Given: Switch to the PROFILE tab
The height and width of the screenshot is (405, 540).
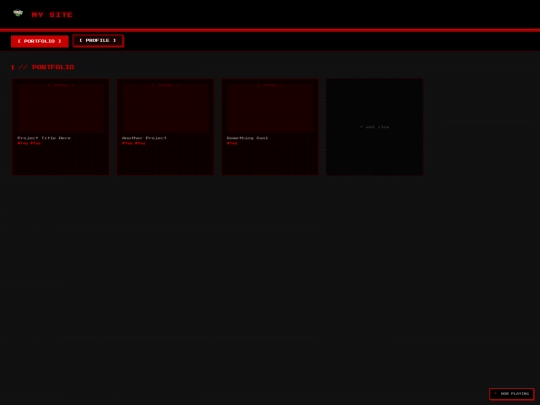Looking at the screenshot, I should [x=98, y=41].
